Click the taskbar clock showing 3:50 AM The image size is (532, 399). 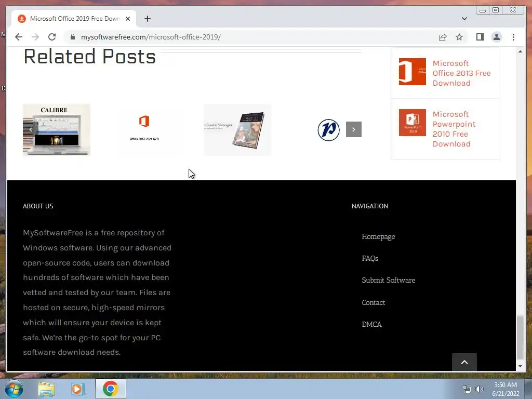coord(506,389)
